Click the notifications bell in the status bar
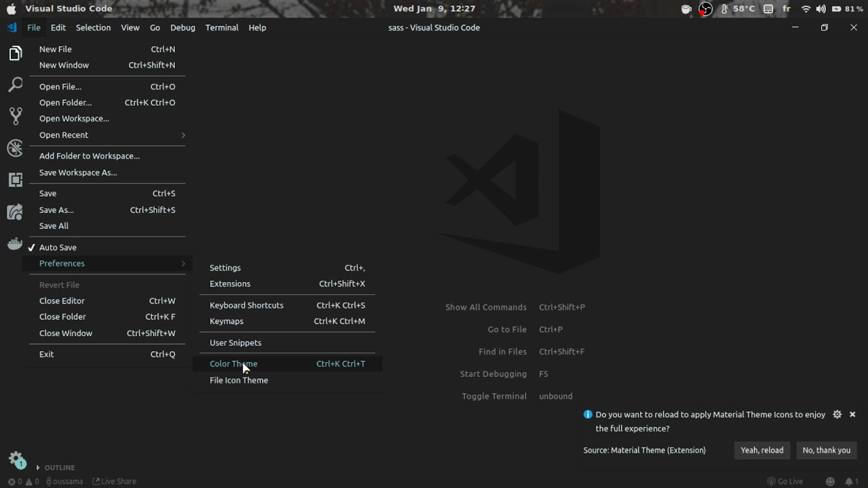Image resolution: width=868 pixels, height=488 pixels. [848, 481]
